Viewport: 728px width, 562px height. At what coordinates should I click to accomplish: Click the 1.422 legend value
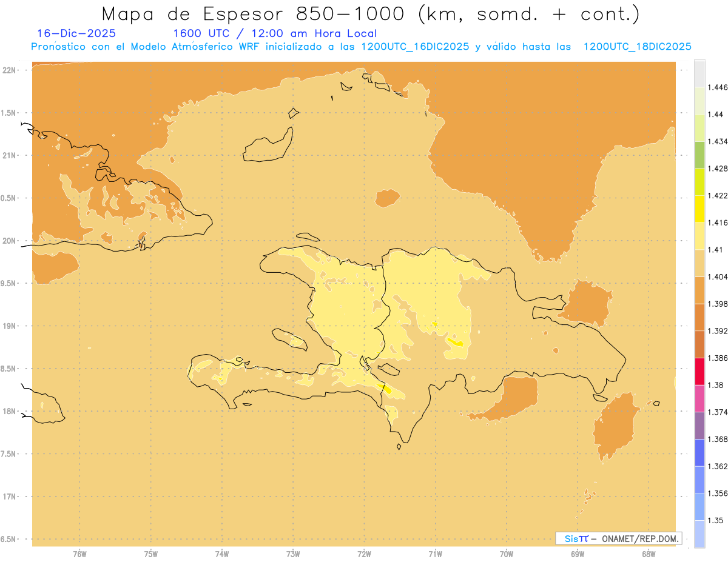pyautogui.click(x=718, y=195)
